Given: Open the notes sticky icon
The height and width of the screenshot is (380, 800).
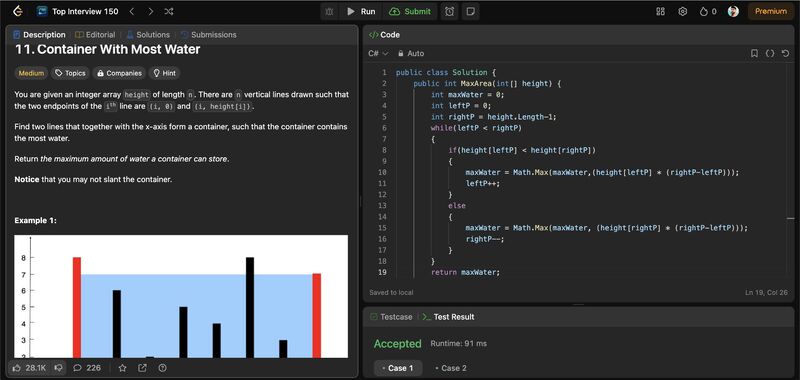Looking at the screenshot, I should [x=470, y=11].
